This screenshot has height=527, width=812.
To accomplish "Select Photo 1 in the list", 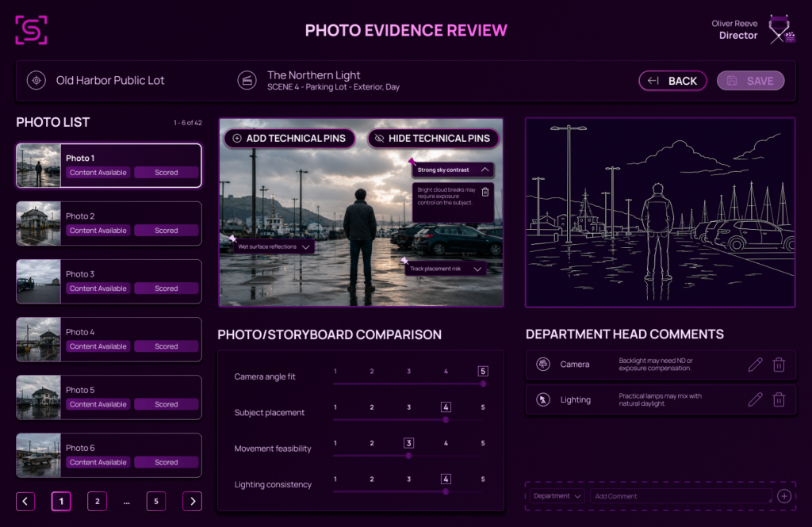I will pos(109,166).
